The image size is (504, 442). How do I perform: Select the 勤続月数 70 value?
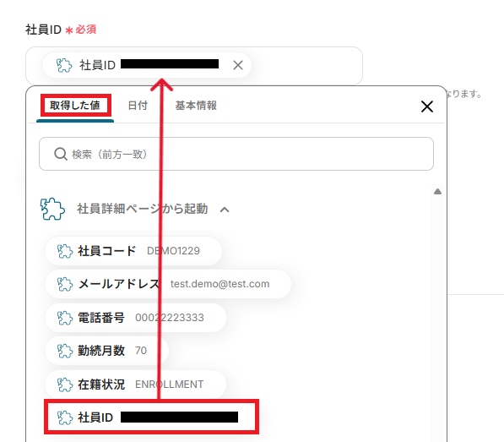[x=106, y=351]
